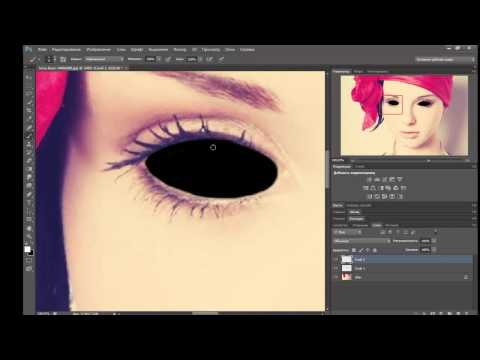Select the highlighted Brush tool
This screenshot has height=360, width=480.
click(29, 136)
